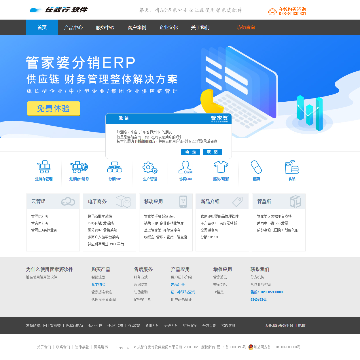Click the police badge emblem in footer
The image size is (360, 360).
click(x=250, y=347)
